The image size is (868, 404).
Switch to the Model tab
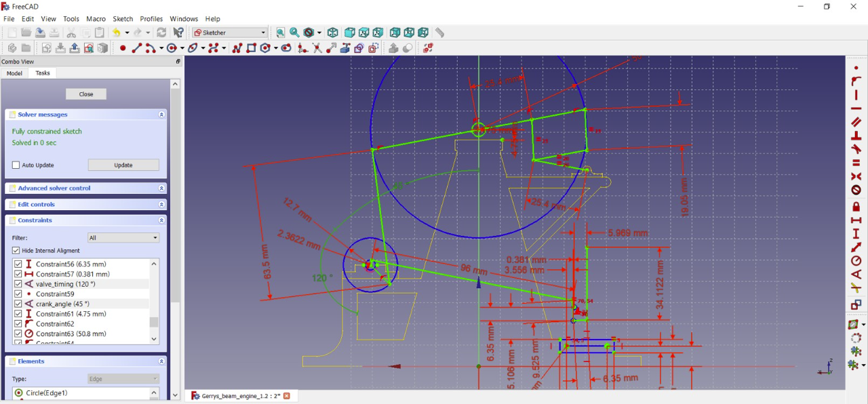click(x=14, y=73)
